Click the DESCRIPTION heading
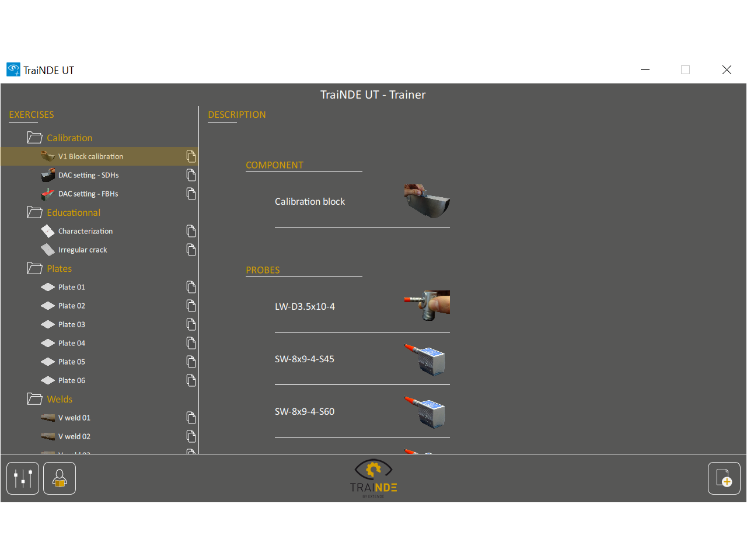The image size is (747, 560). pos(237,115)
